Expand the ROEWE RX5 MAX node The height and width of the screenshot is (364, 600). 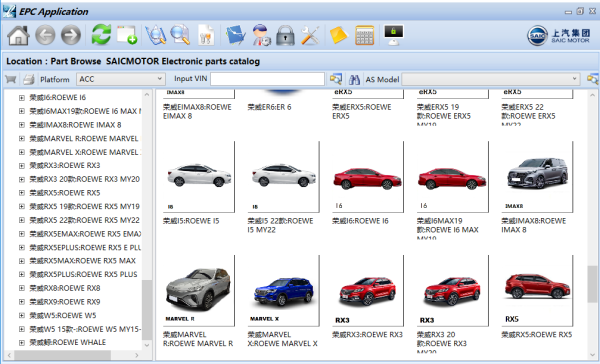point(22,261)
